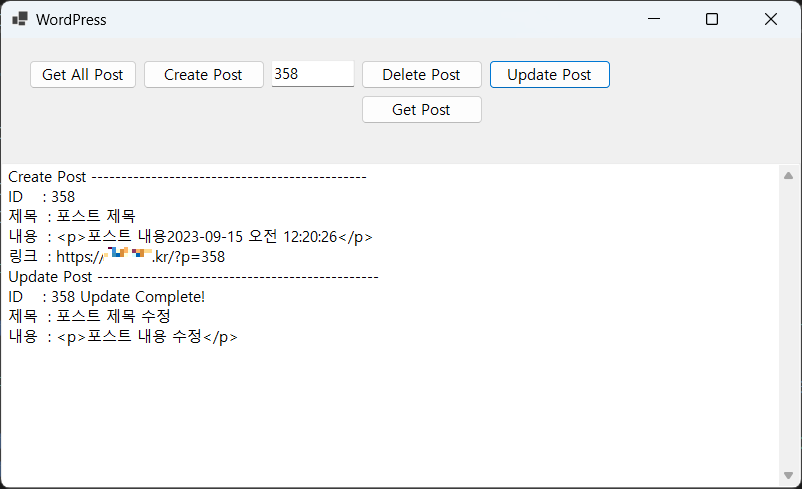This screenshot has height=489, width=802.
Task: Maximize the WordPress window
Action: coord(711,19)
